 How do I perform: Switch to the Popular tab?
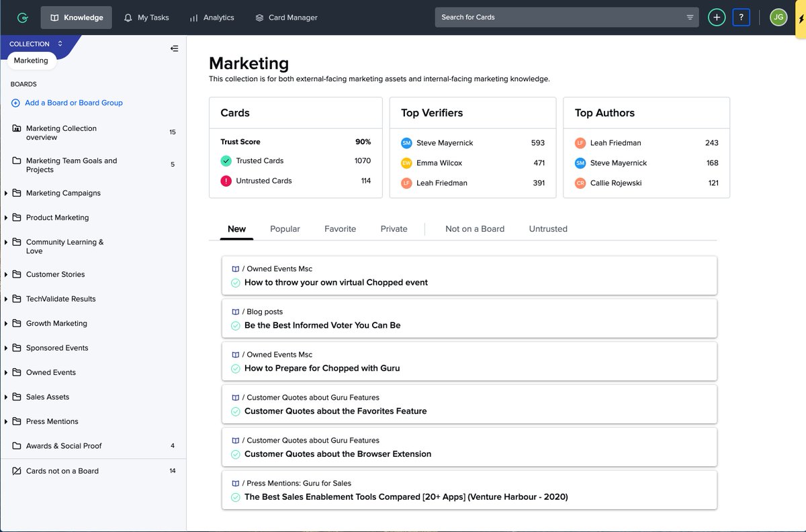click(285, 229)
